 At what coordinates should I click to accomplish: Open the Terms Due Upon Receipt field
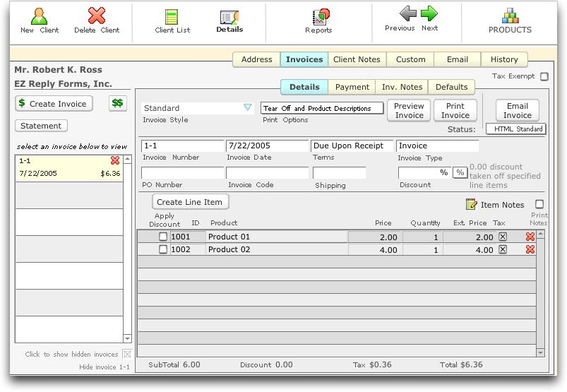(352, 145)
